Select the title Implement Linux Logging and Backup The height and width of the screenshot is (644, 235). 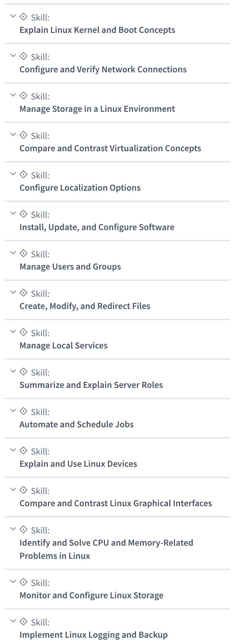click(93, 635)
